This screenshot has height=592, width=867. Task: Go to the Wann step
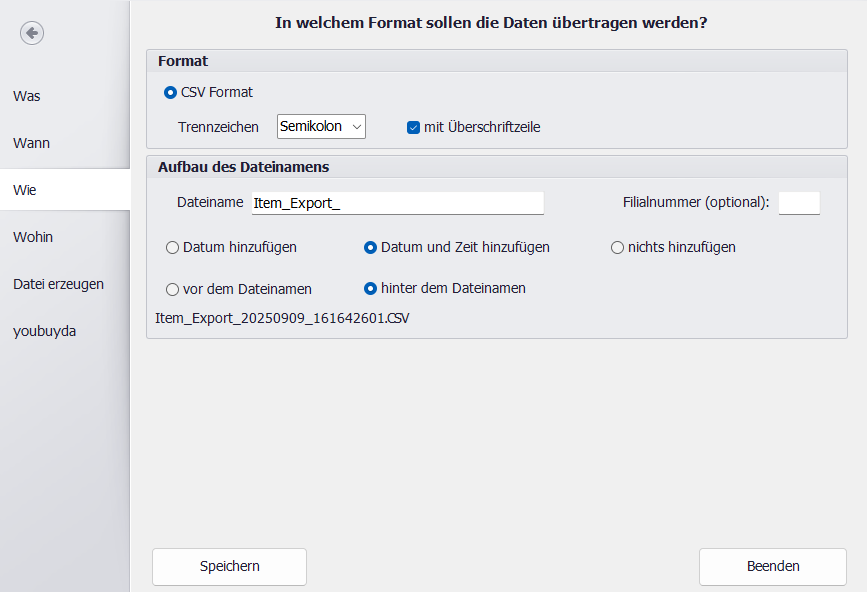tap(31, 143)
